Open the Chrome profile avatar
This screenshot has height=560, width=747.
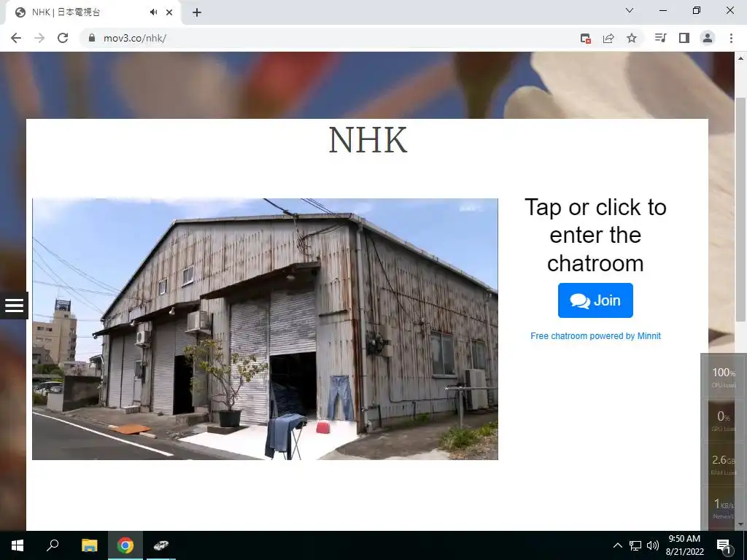pos(708,38)
